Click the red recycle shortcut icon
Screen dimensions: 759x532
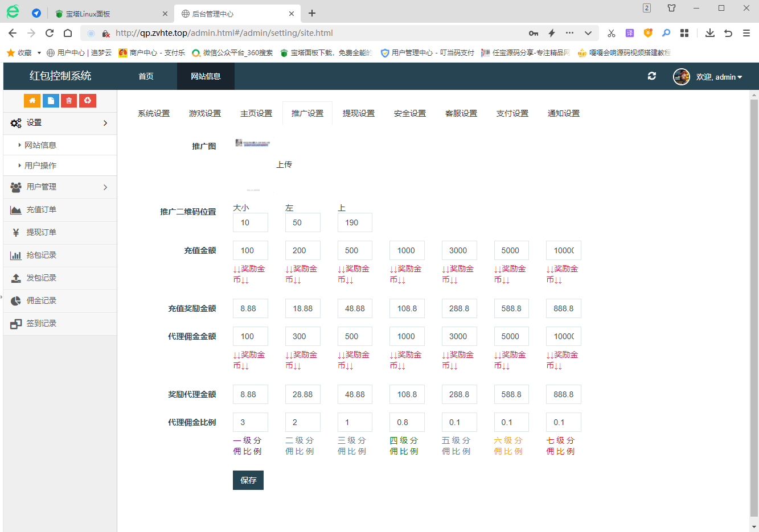[x=87, y=101]
